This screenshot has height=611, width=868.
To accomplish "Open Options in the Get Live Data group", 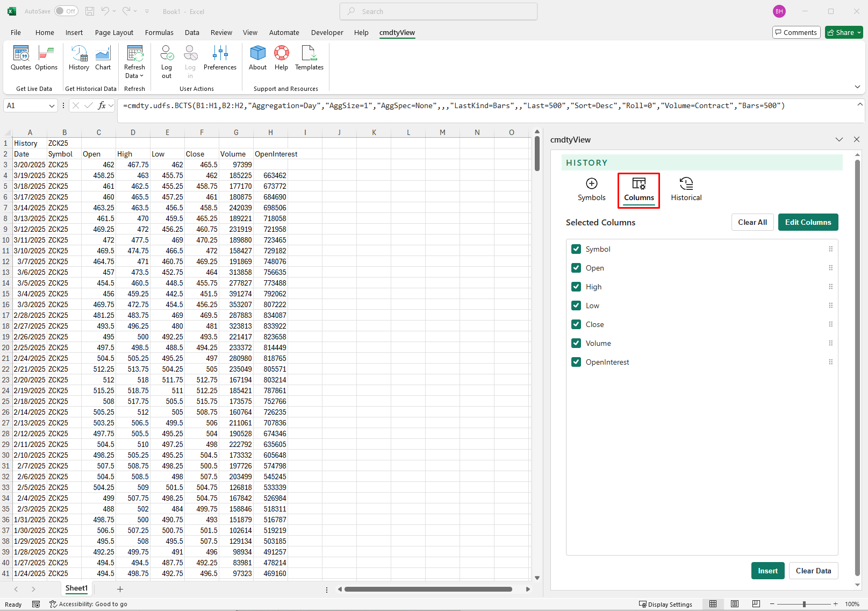I will [x=46, y=58].
